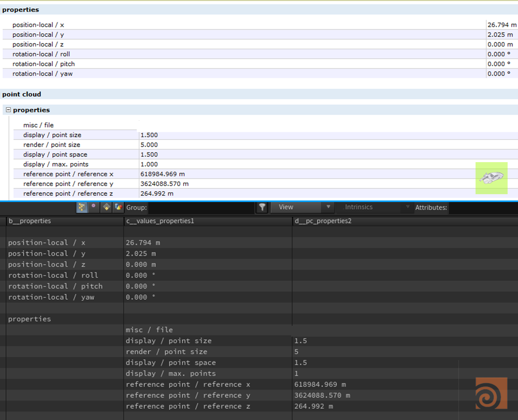Click 'misc / file' cell in spreadsheet

click(x=208, y=330)
